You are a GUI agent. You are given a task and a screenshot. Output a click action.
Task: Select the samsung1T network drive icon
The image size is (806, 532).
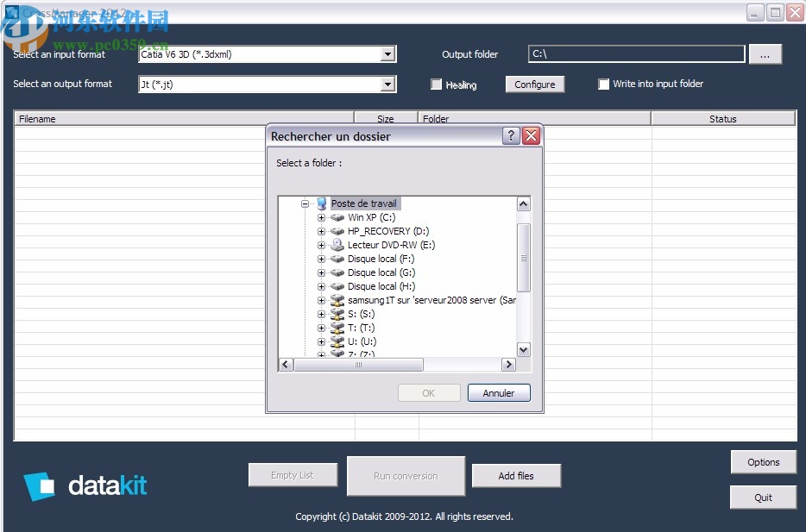coord(336,300)
